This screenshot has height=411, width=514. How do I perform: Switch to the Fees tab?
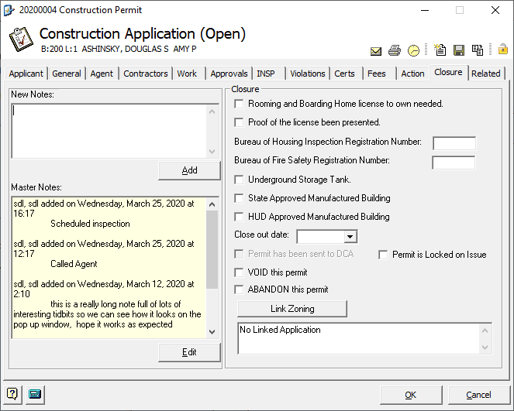pos(377,73)
